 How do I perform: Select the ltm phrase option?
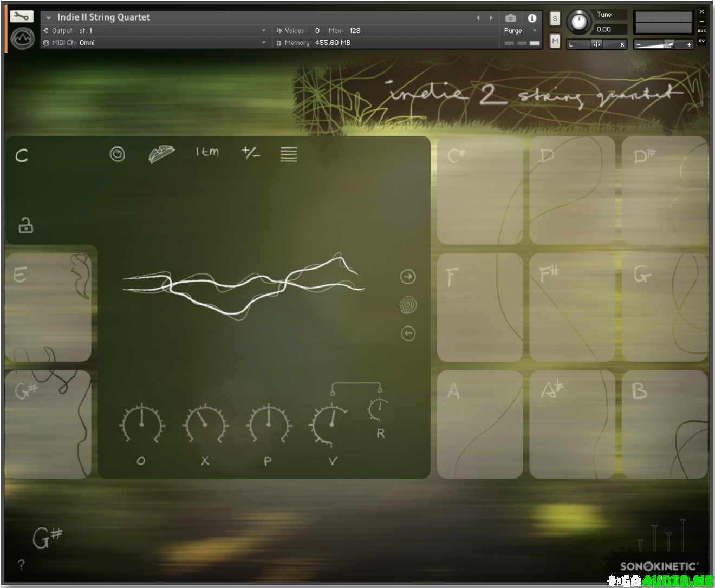click(207, 152)
